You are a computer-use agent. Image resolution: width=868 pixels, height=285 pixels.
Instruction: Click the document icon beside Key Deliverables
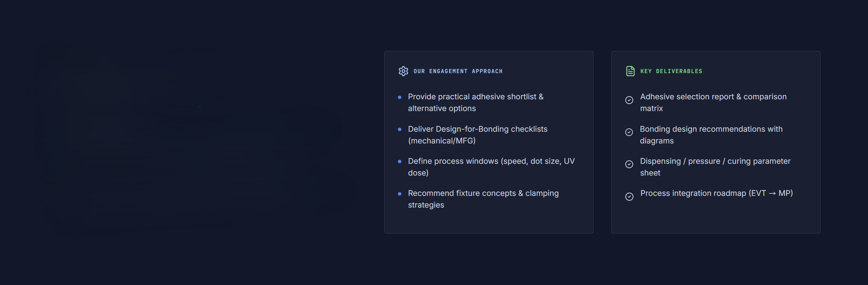click(x=630, y=71)
